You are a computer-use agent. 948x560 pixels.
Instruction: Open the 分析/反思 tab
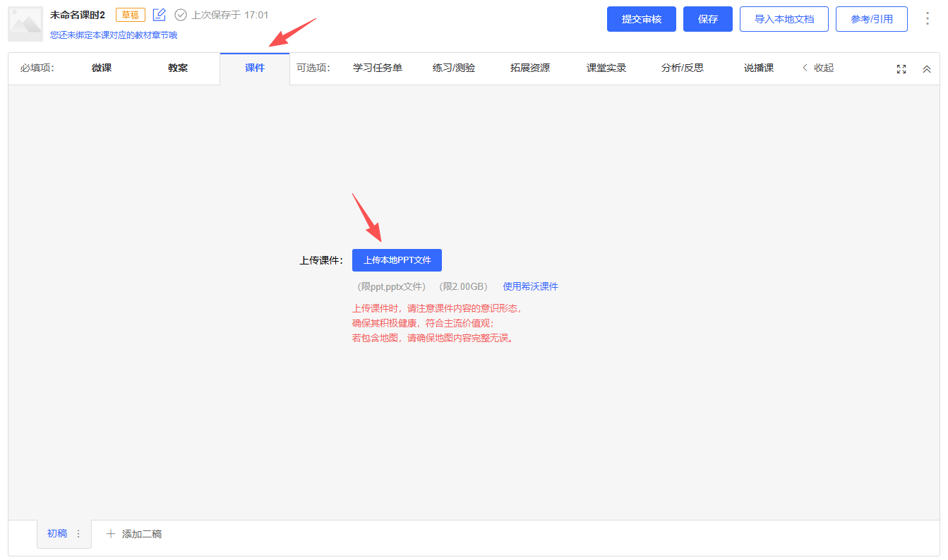(683, 68)
